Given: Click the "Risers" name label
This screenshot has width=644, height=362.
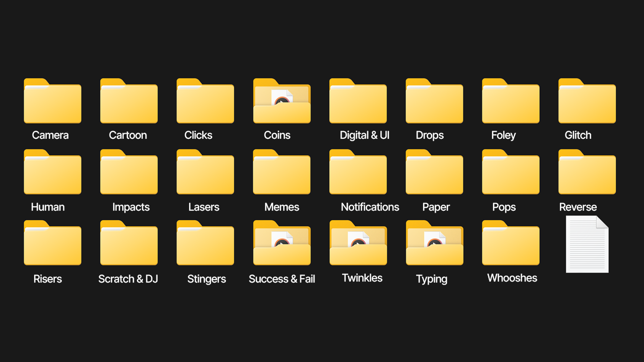Looking at the screenshot, I should point(47,279).
